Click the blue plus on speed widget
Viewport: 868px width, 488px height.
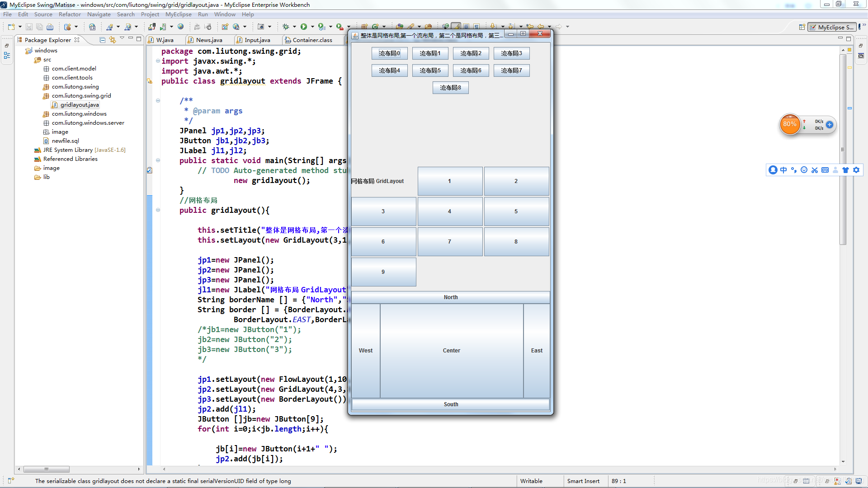830,125
